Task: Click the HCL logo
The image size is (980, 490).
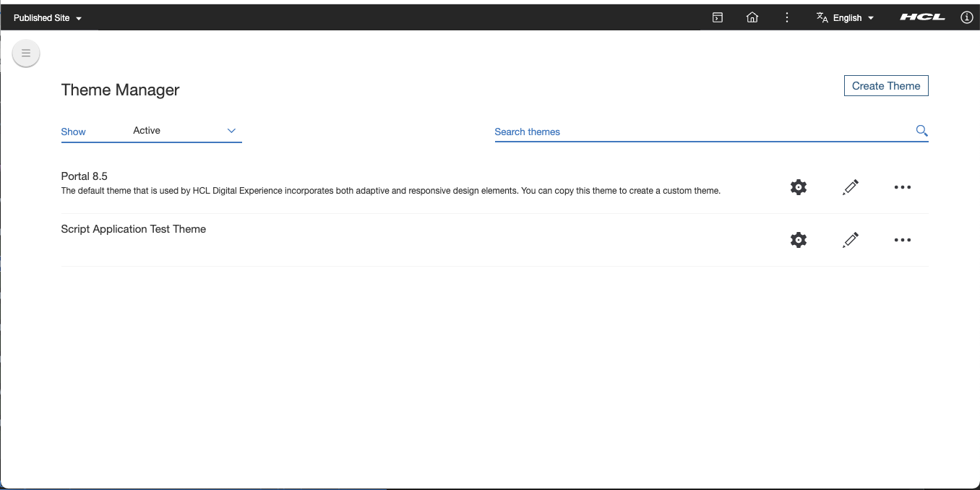Action: [x=922, y=16]
